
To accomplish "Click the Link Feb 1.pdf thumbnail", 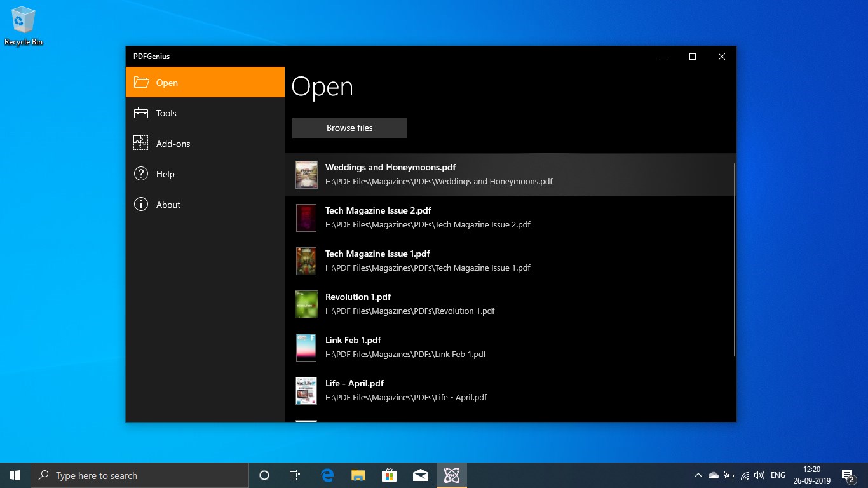I will coord(306,348).
